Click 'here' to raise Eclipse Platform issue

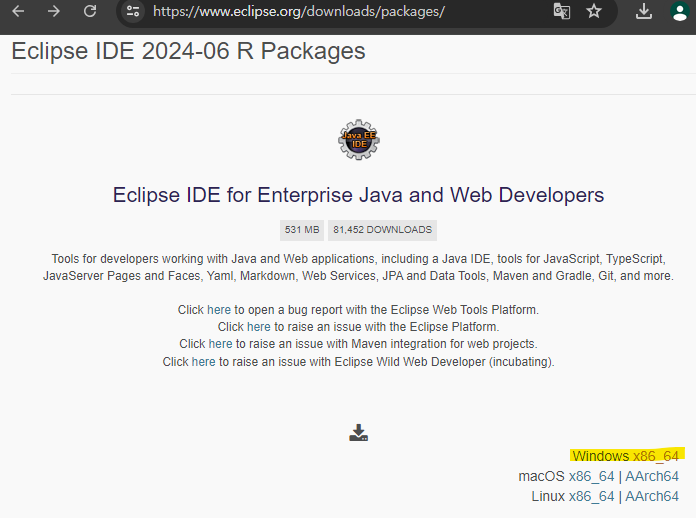259,327
